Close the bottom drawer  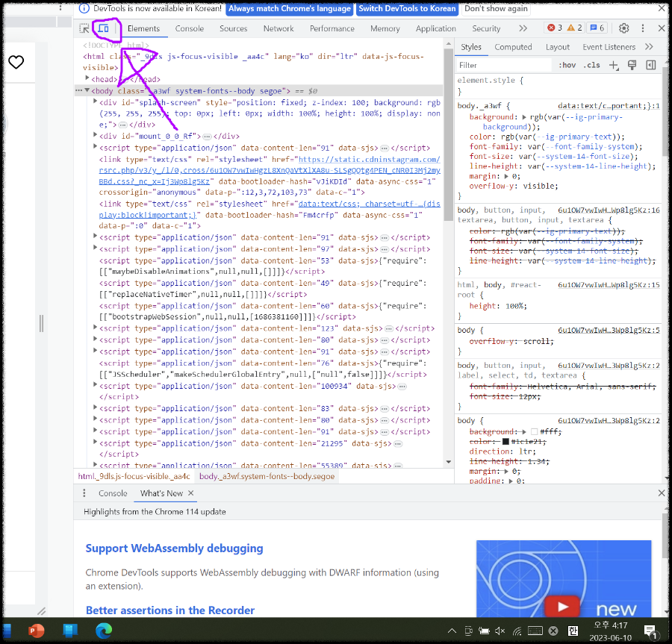tap(662, 493)
